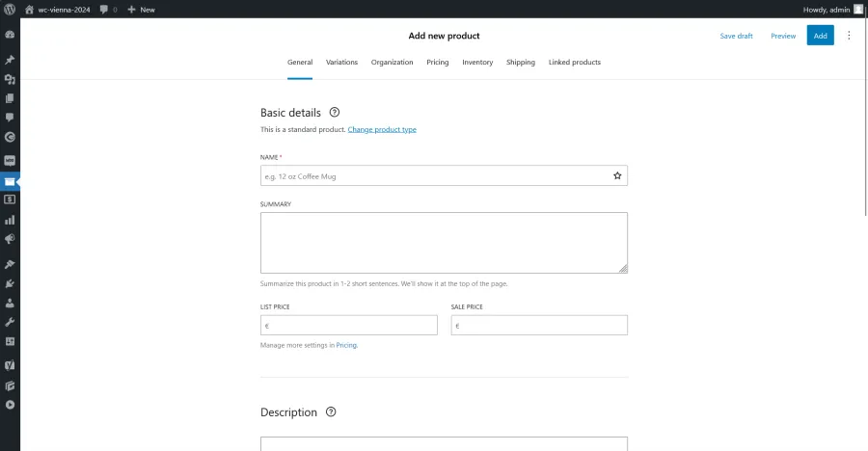Open WooCommerce sidebar icon
Image resolution: width=868 pixels, height=451 pixels.
[10, 161]
